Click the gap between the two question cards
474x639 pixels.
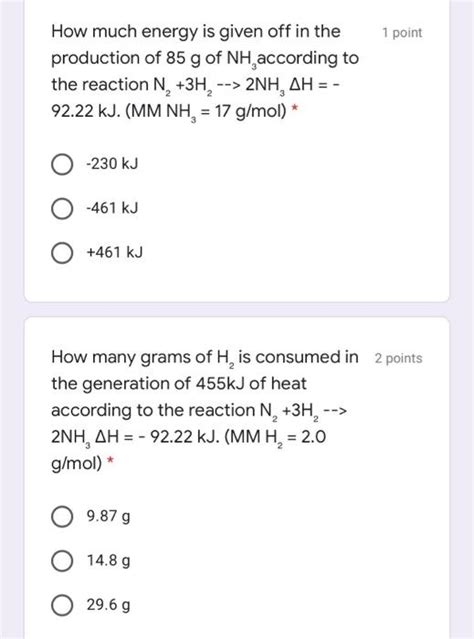236,310
